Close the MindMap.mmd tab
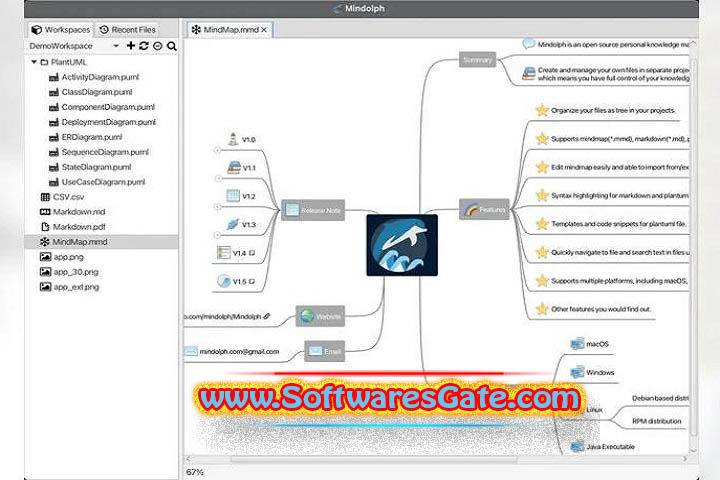Image resolution: width=720 pixels, height=480 pixels. [264, 30]
